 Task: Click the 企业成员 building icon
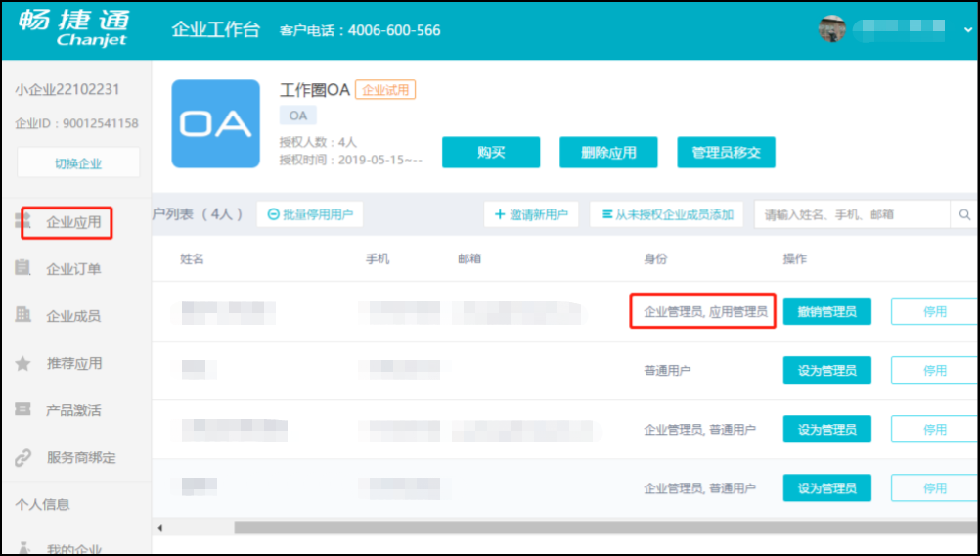22,314
